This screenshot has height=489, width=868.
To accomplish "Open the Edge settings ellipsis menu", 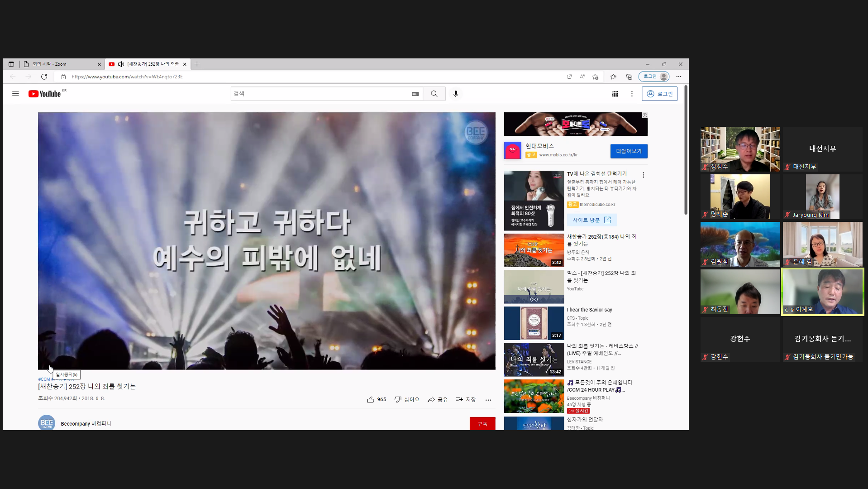I will click(x=679, y=77).
